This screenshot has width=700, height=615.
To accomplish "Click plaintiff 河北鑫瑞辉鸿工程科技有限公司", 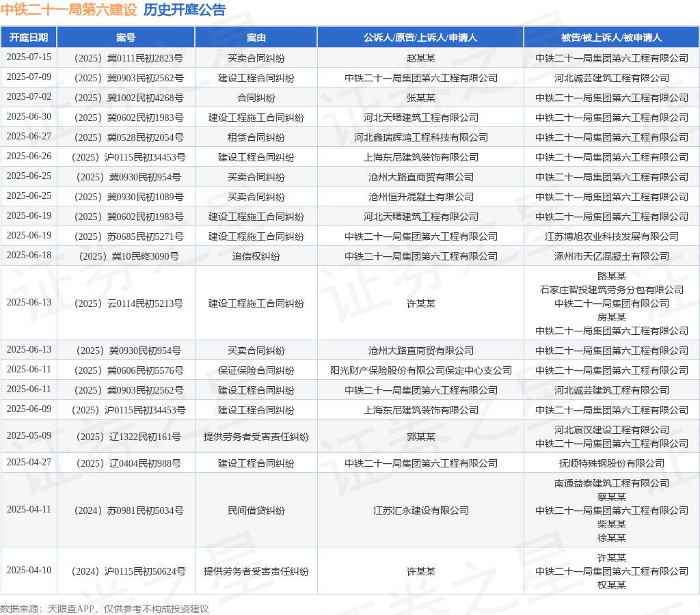I will pos(420,137).
